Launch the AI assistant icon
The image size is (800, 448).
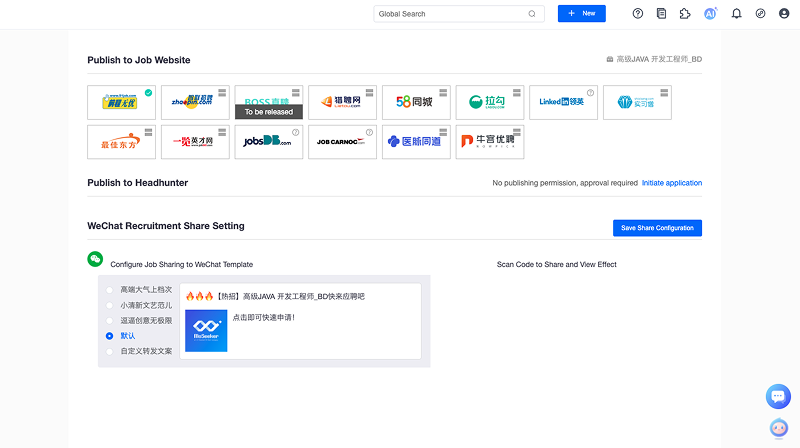coord(710,14)
